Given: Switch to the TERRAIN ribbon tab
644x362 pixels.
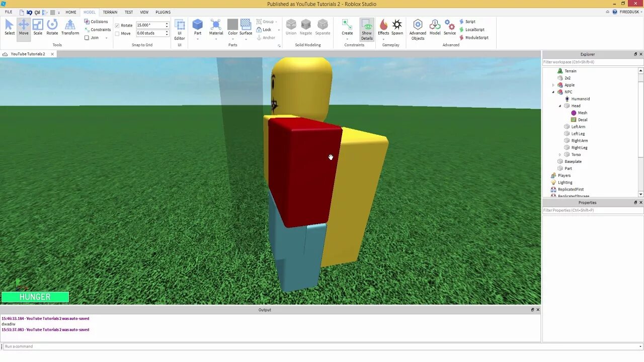Looking at the screenshot, I should [110, 12].
